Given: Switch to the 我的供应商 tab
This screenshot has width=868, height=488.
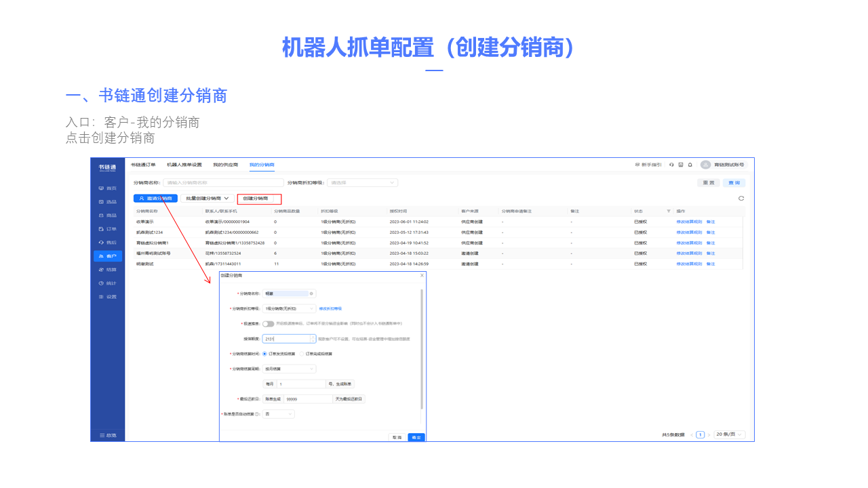Looking at the screenshot, I should [226, 165].
